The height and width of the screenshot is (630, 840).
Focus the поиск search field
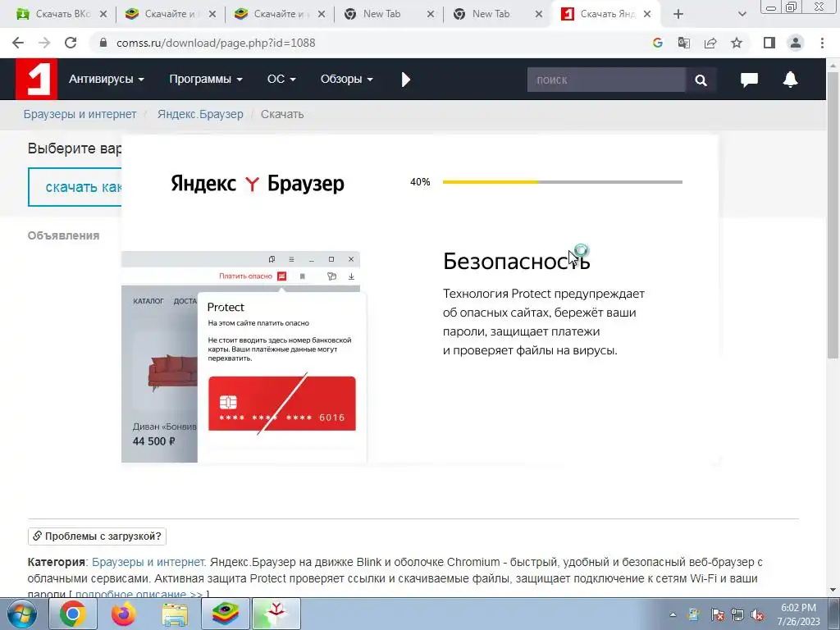pyautogui.click(x=606, y=80)
